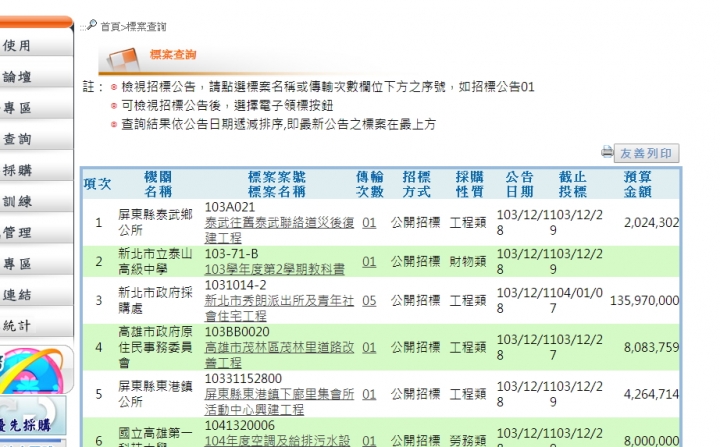Click agency name 屏東縣泰武鄉公所

pos(155,222)
